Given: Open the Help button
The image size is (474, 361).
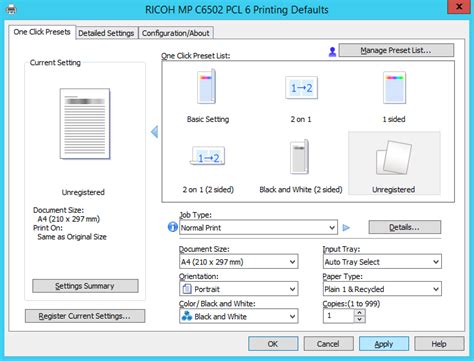Looking at the screenshot, I should pyautogui.click(x=439, y=344).
